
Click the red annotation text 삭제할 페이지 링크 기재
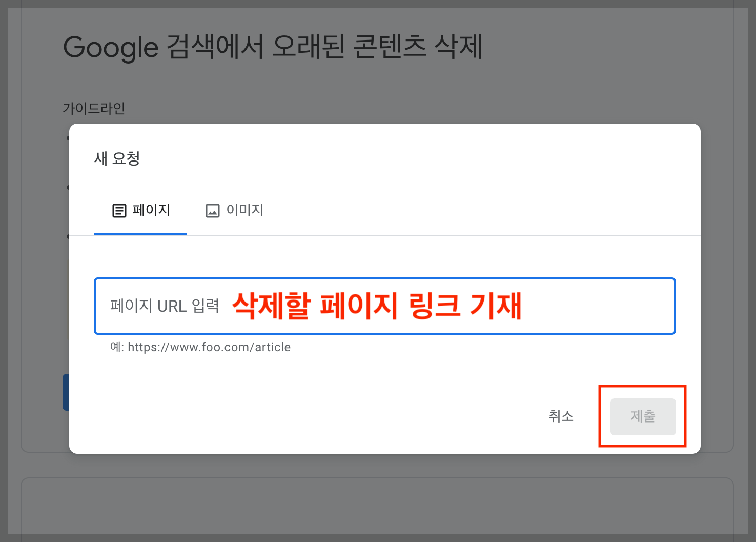pos(377,306)
